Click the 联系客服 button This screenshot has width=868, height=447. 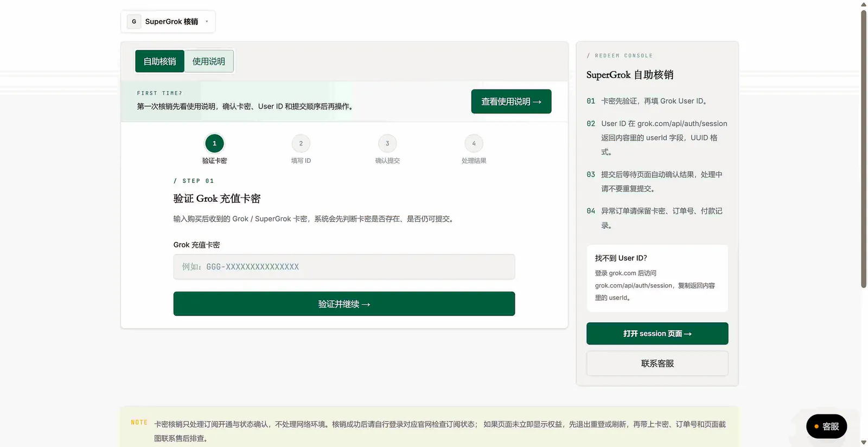[x=657, y=363]
